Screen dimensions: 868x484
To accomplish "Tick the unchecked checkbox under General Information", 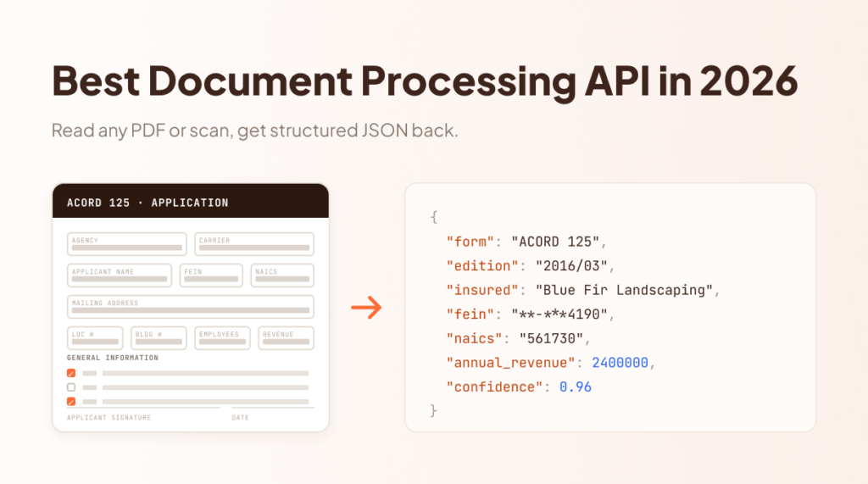I will [71, 387].
